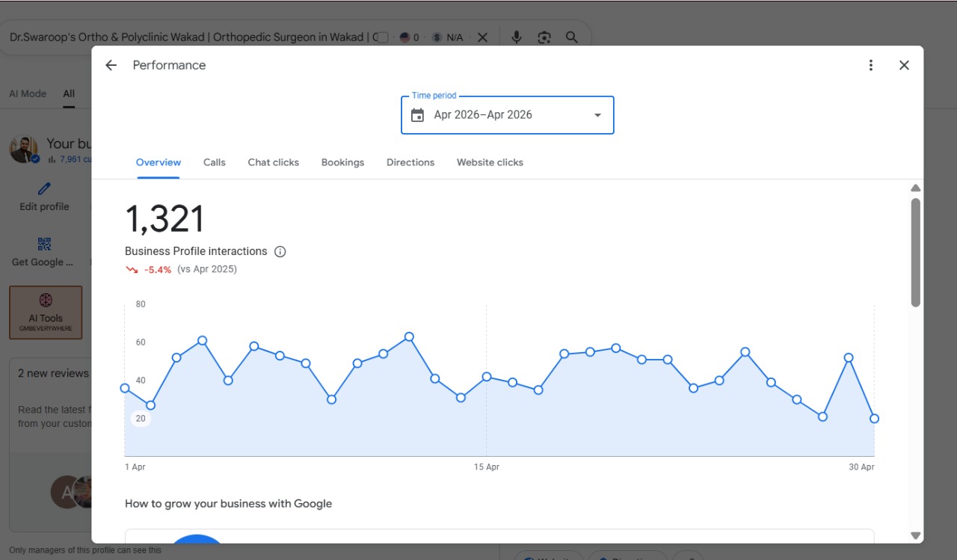
Task: Switch to the Chat clicks tab
Action: click(x=274, y=162)
